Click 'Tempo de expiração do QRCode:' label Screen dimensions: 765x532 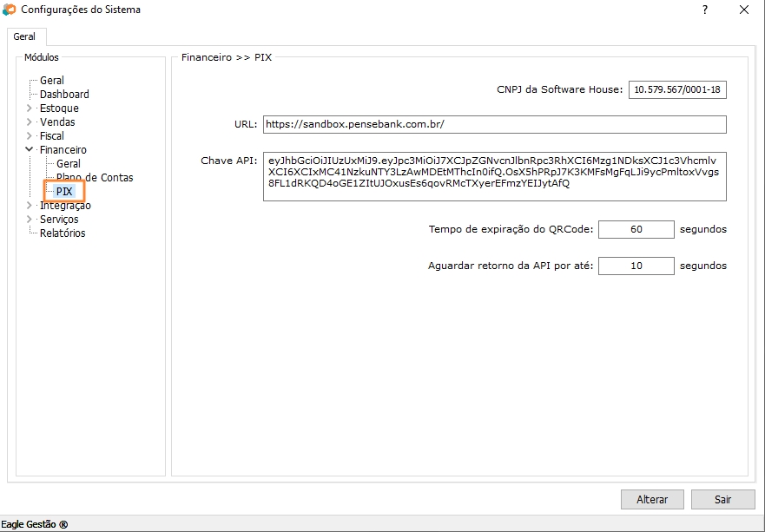pos(511,229)
